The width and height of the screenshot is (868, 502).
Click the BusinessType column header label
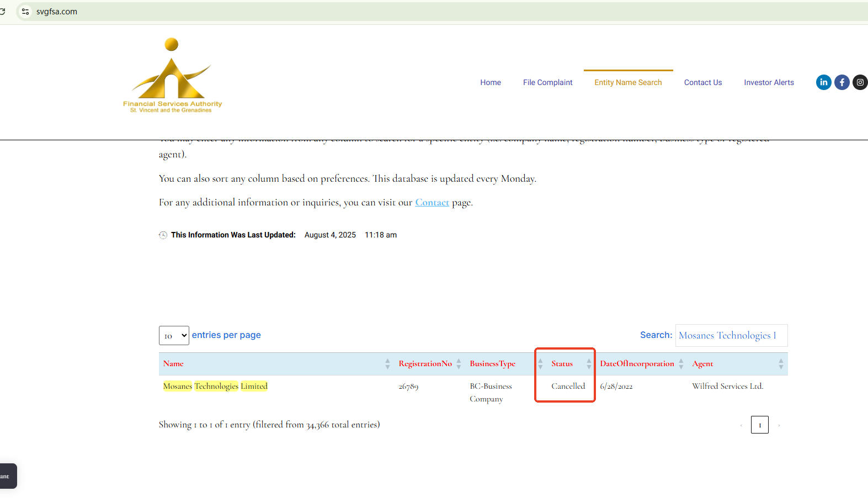coord(493,364)
